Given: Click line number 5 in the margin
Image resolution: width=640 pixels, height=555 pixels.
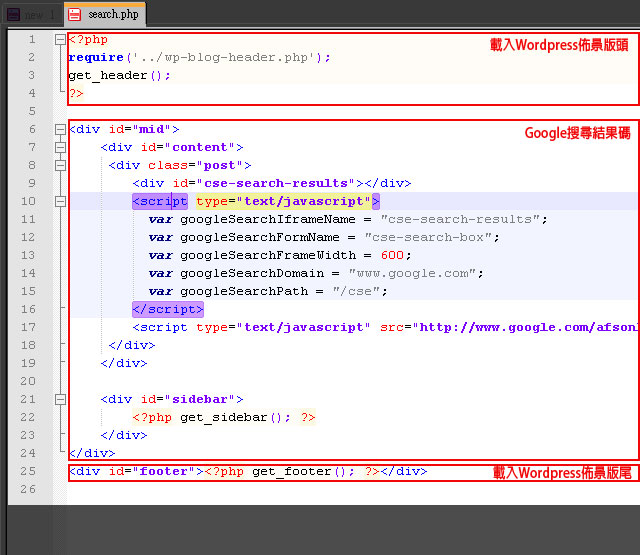Looking at the screenshot, I should pyautogui.click(x=32, y=111).
